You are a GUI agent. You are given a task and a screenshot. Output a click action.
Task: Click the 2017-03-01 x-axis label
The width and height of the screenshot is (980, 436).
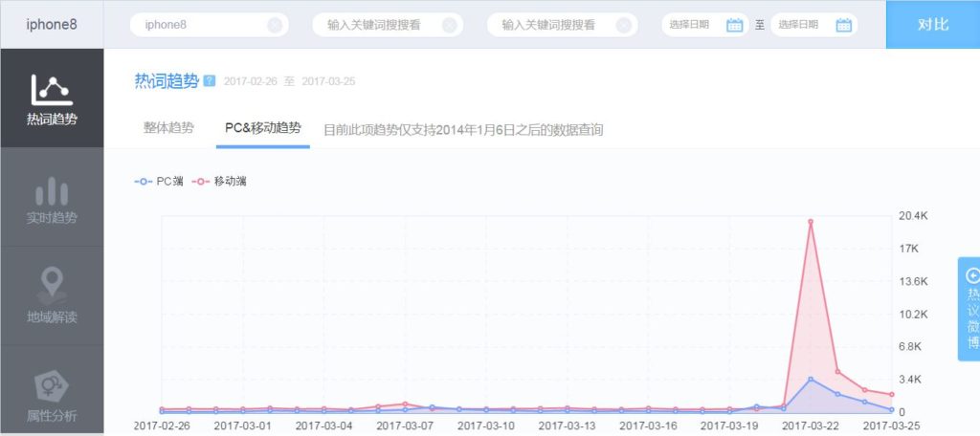(x=242, y=425)
